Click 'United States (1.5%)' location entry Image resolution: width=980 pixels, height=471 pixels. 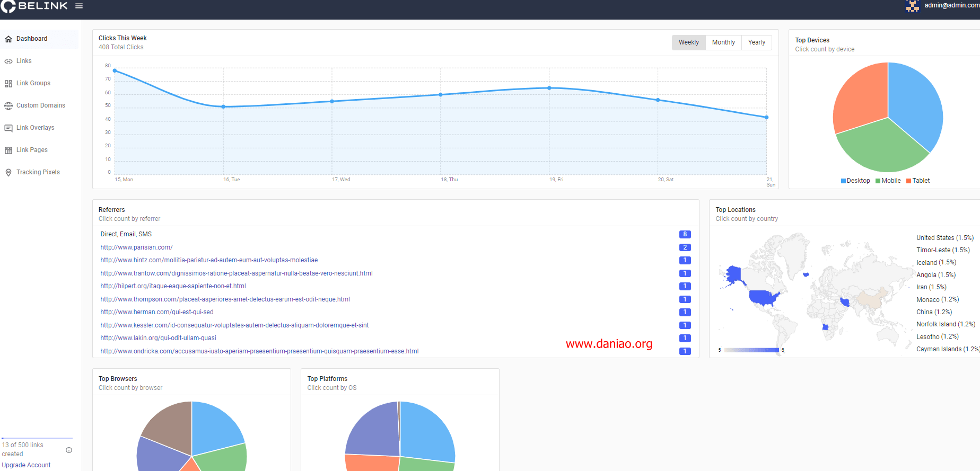[x=945, y=238]
